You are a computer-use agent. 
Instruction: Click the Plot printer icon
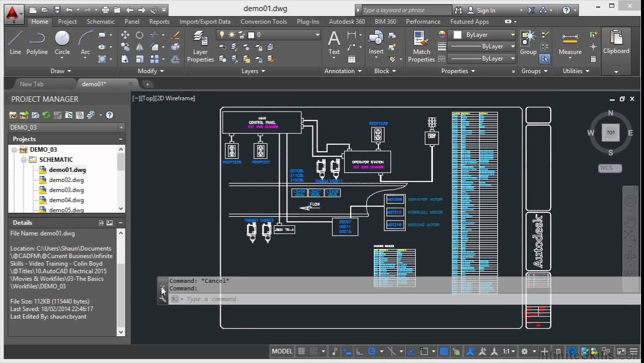pos(105,10)
